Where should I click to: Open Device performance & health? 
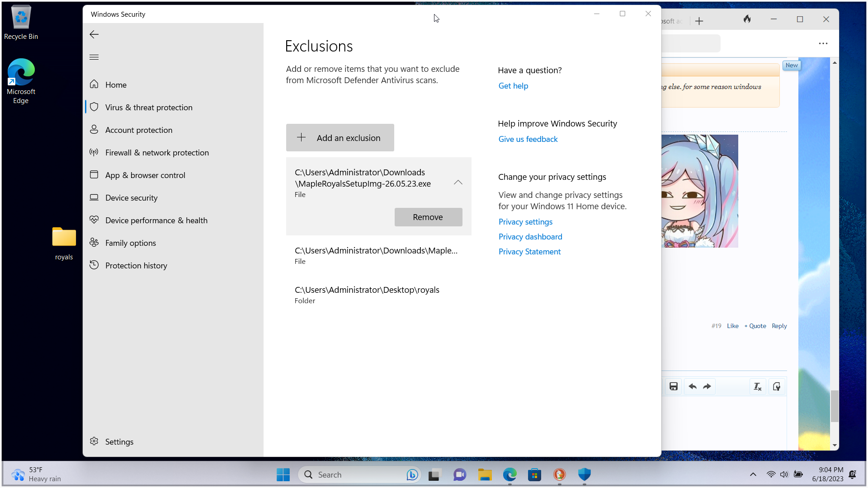click(156, 221)
